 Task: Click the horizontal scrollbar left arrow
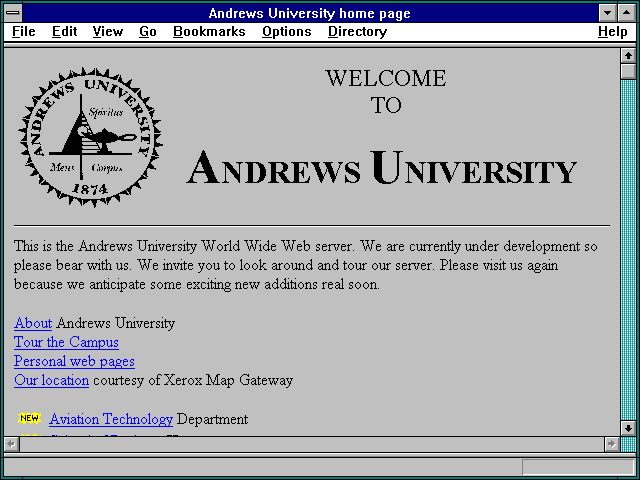click(11, 444)
